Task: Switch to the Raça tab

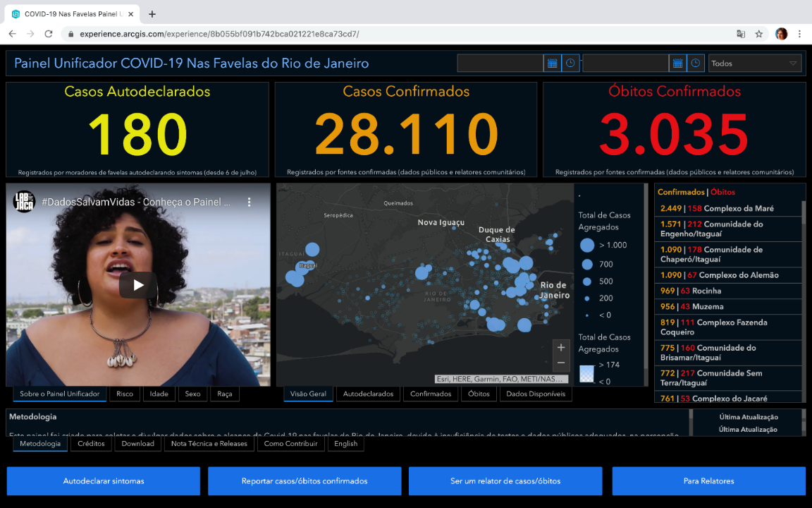Action: pos(225,394)
